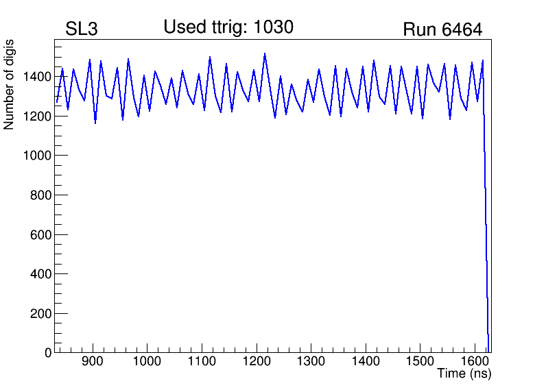Pick the 1400 y-axis tick label
The image size is (546, 392).
pos(36,76)
